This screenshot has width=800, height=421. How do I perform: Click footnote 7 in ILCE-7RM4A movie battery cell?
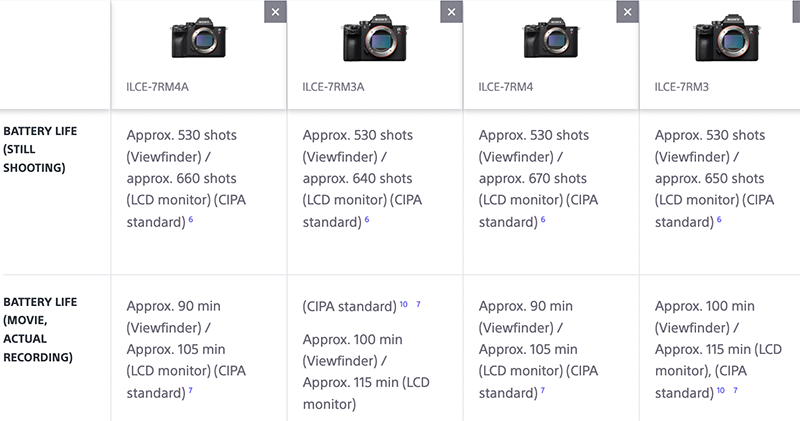coord(191,391)
